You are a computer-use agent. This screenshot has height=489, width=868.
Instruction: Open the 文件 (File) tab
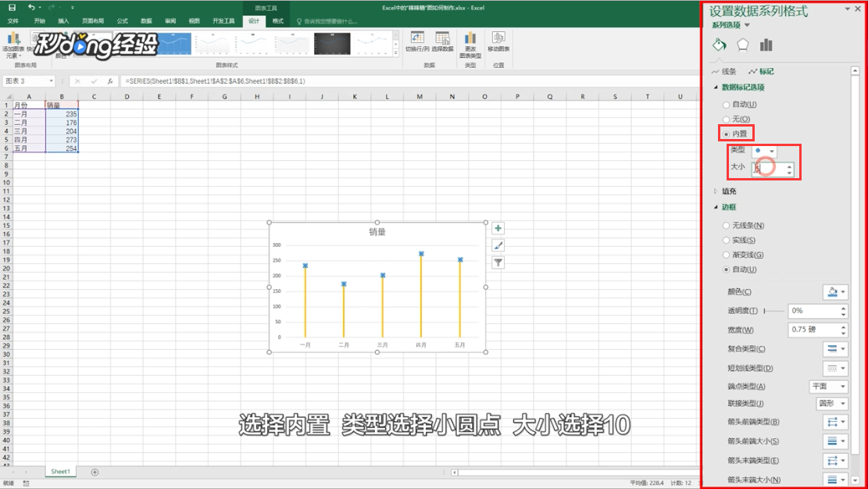[13, 21]
